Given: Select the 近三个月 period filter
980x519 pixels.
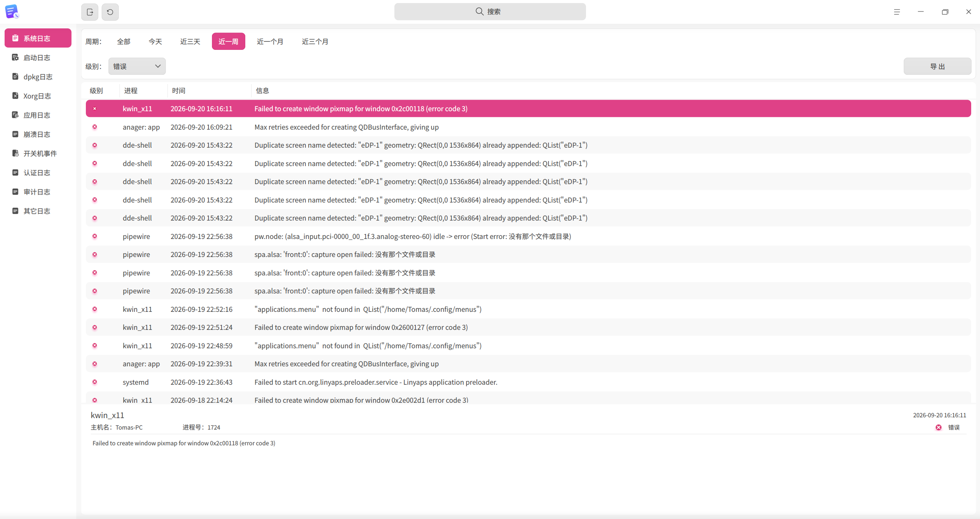Looking at the screenshot, I should (315, 41).
